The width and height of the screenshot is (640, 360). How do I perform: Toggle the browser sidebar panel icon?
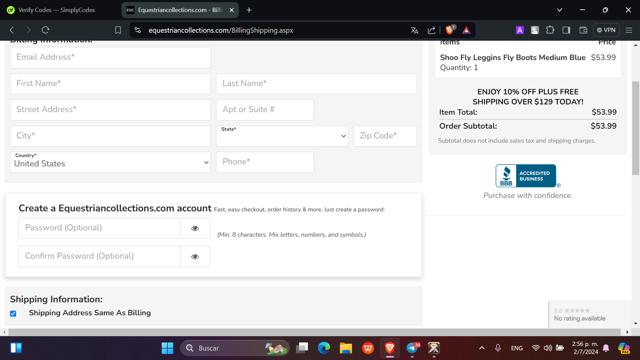click(566, 30)
